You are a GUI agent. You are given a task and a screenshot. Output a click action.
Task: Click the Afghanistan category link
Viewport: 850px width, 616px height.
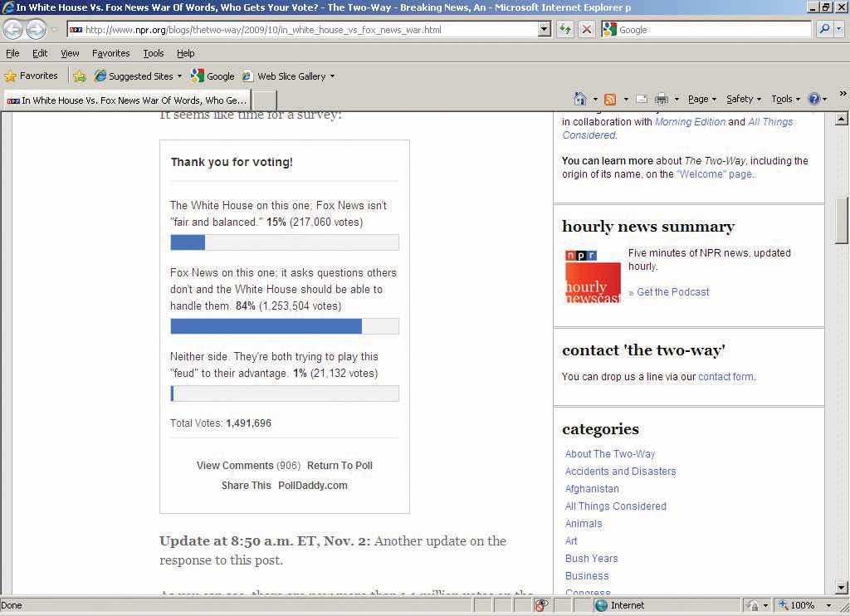[592, 489]
